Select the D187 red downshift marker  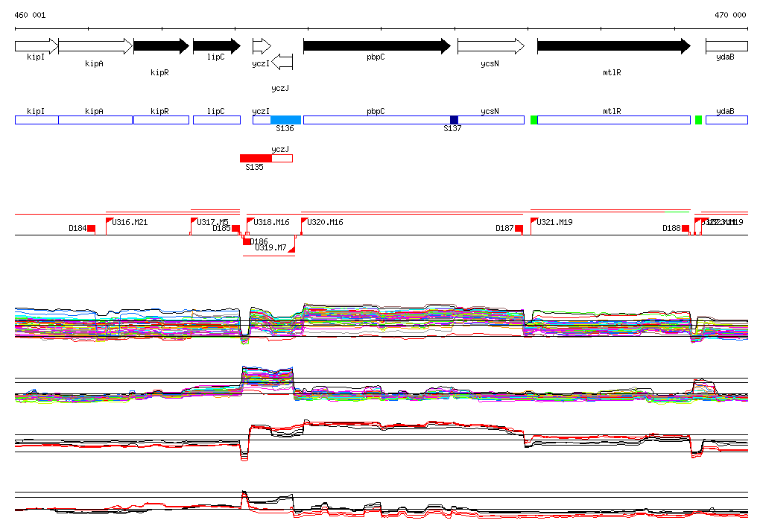[x=519, y=228]
